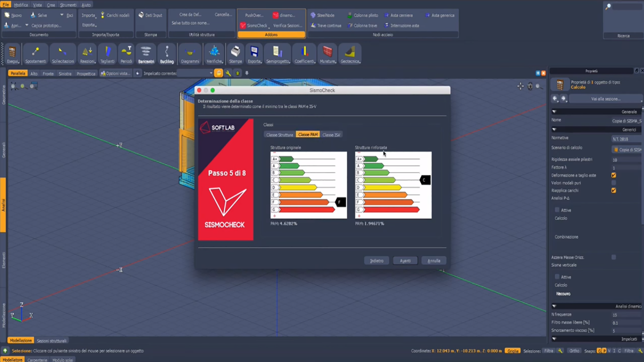Enable Attiva under Analisi P-Δ
This screenshot has width=644, height=362.
pos(557,210)
